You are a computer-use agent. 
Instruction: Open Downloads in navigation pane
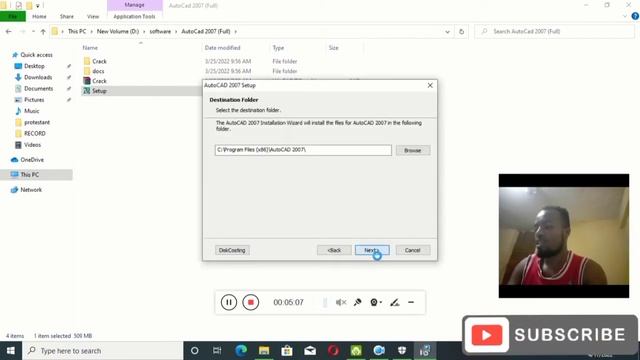(38, 77)
